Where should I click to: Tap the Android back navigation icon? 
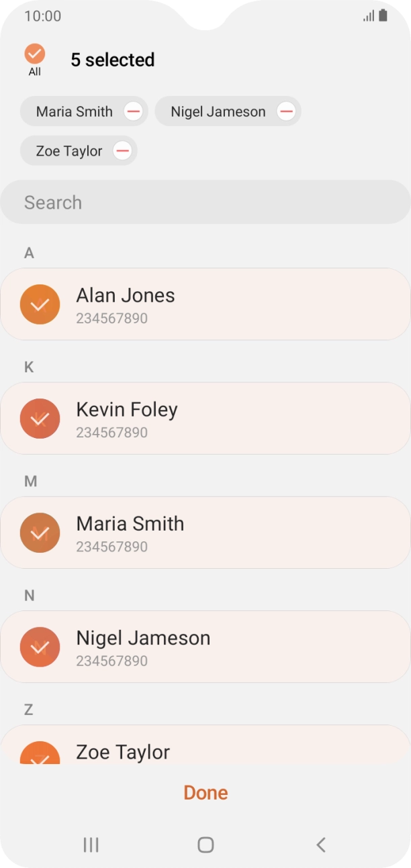(321, 845)
